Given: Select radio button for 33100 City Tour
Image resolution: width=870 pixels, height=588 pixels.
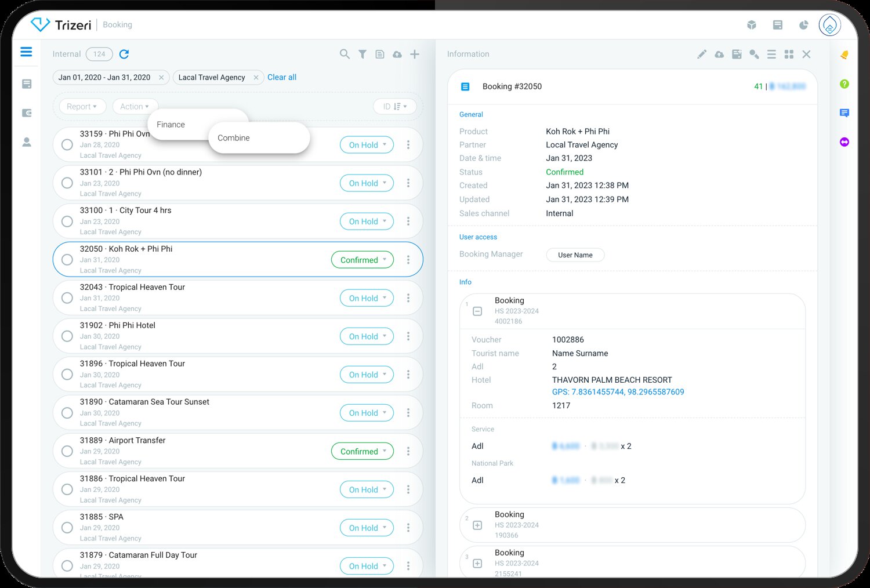Looking at the screenshot, I should [67, 222].
